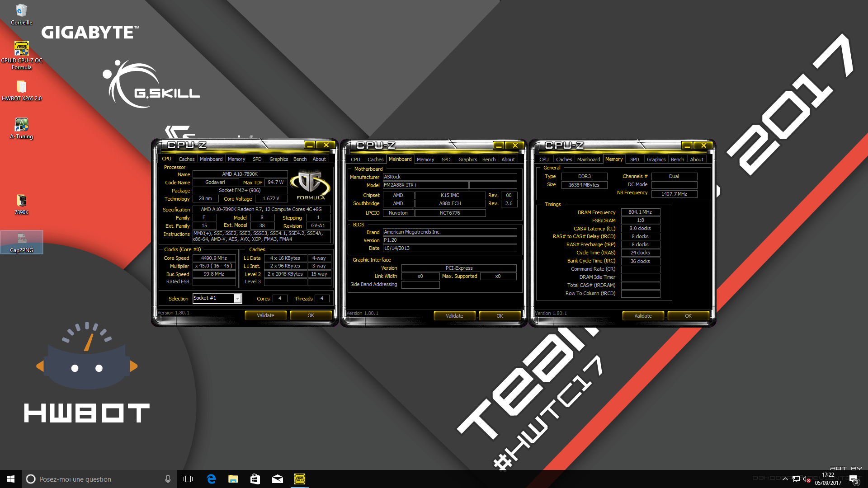
Task: Open File Explorer from the taskbar
Action: coord(233,479)
